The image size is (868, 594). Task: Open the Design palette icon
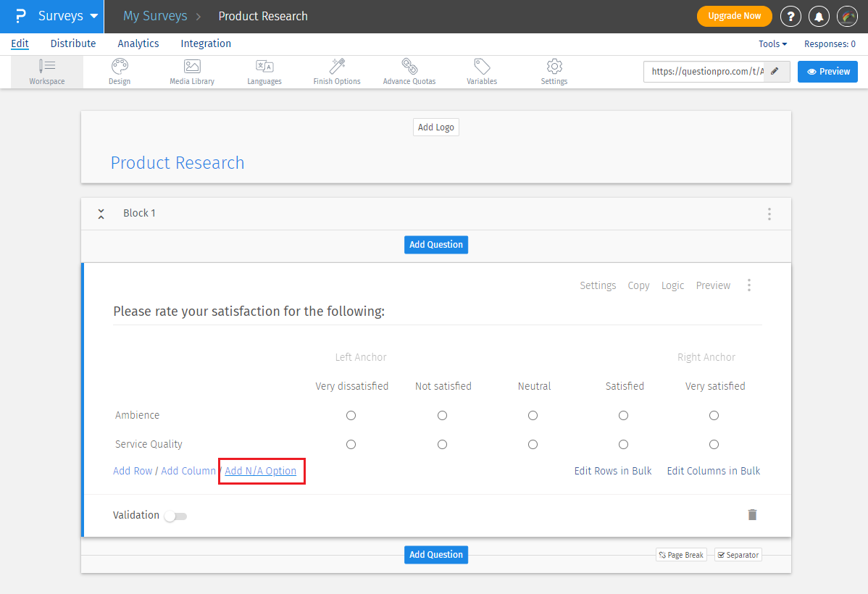120,67
